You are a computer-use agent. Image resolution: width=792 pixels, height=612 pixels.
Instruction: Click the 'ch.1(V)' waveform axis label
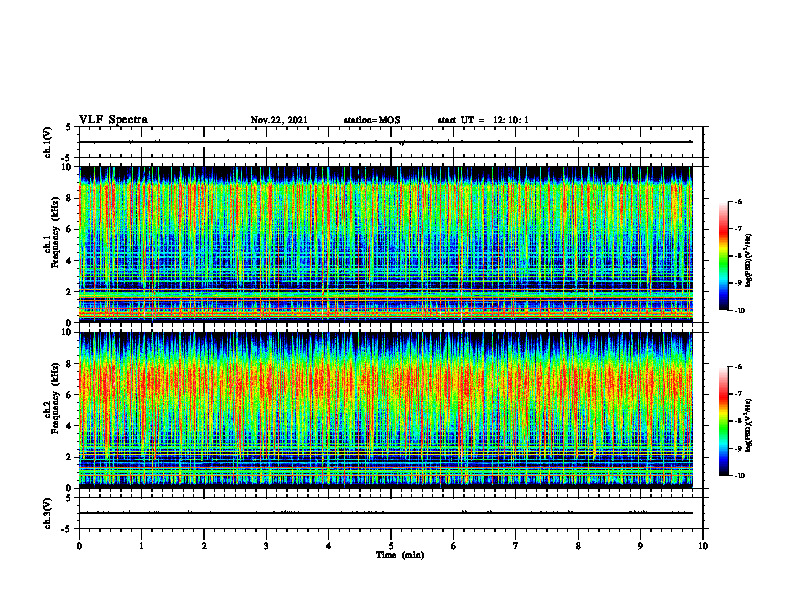point(47,142)
